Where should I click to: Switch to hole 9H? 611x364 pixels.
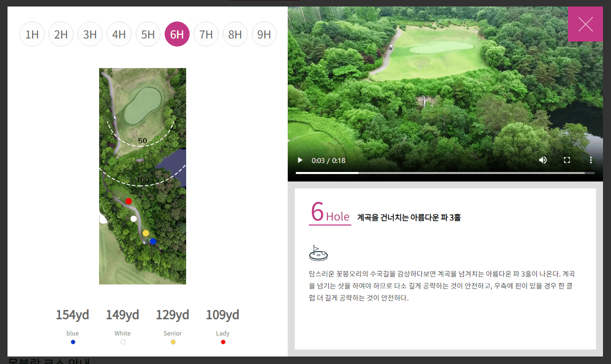click(x=264, y=34)
